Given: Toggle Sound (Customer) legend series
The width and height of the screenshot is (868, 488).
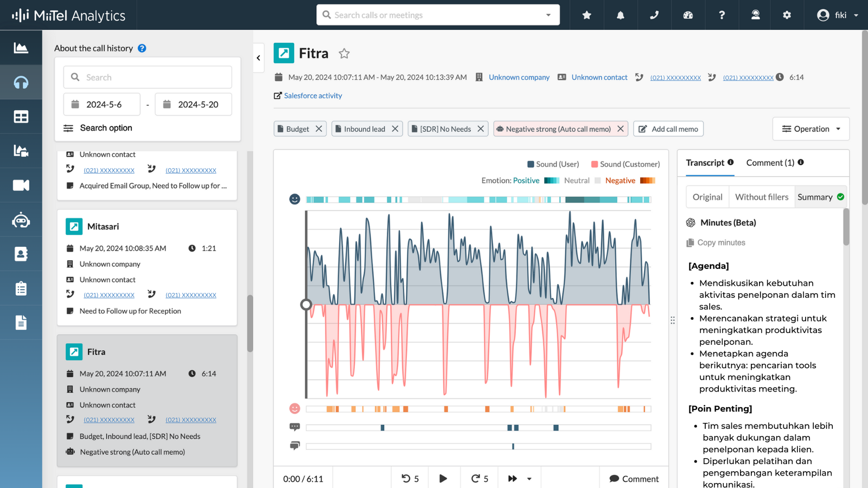Looking at the screenshot, I should 625,164.
